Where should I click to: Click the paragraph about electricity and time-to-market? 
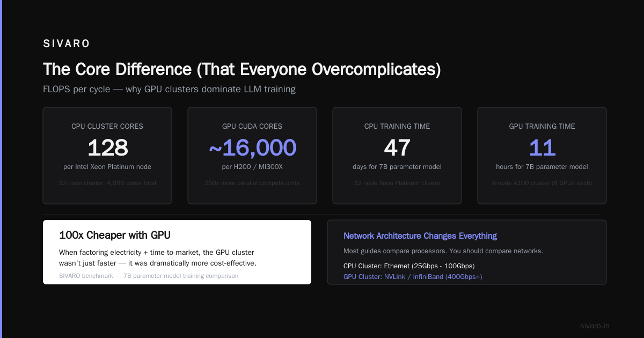click(158, 258)
